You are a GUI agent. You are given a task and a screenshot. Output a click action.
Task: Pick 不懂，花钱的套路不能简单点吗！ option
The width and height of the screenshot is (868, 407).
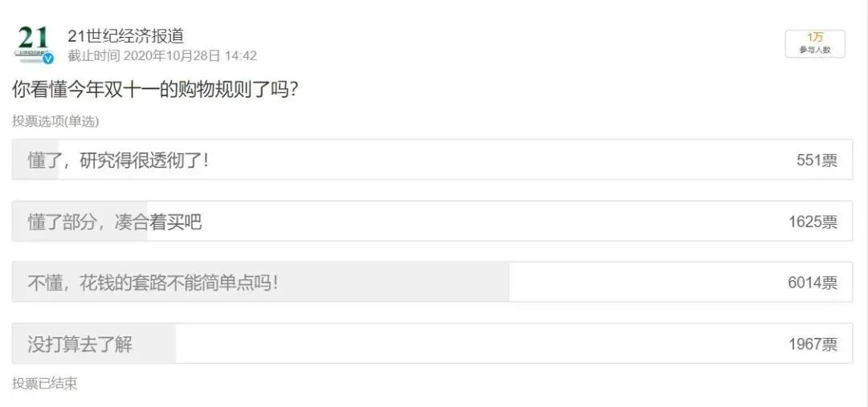[153, 283]
